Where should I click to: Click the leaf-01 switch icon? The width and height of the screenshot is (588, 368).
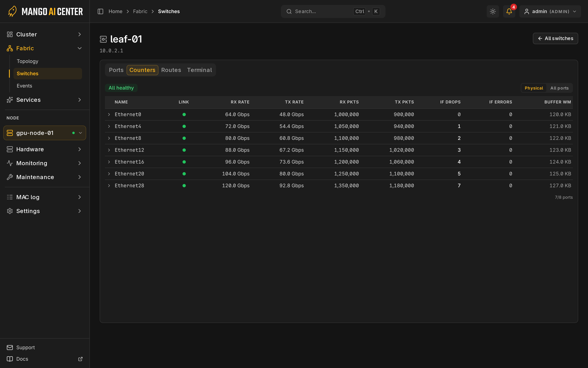pyautogui.click(x=103, y=39)
